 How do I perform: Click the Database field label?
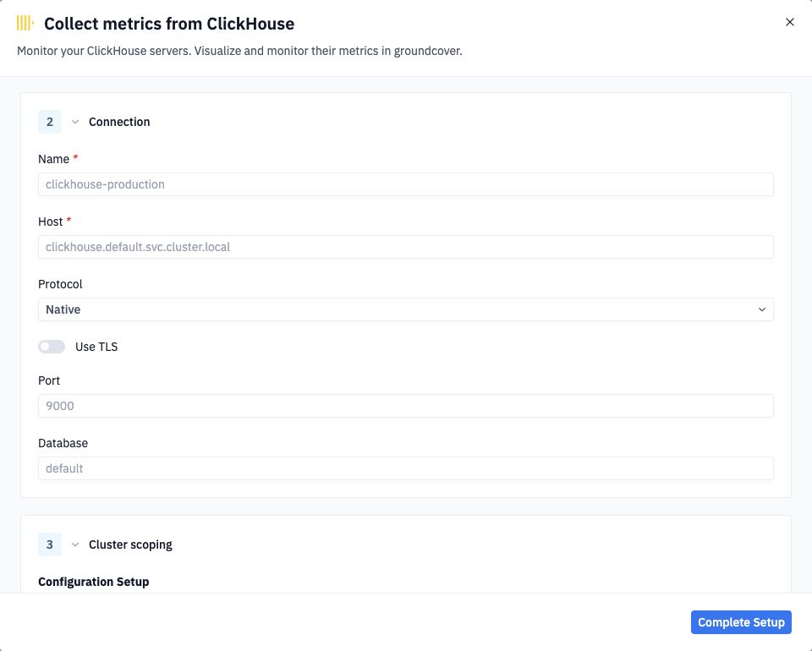(63, 444)
